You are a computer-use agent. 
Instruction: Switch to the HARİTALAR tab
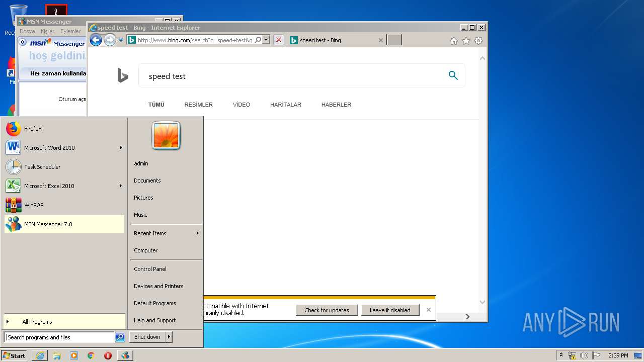click(x=286, y=105)
